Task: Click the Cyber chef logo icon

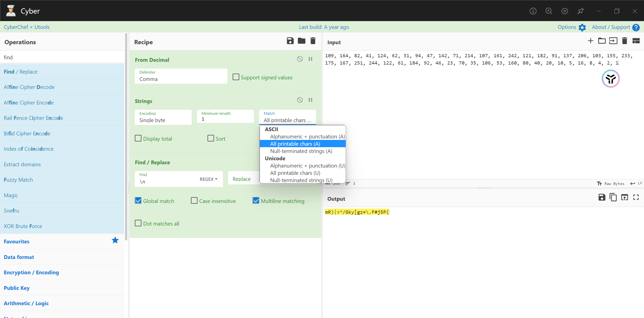Action: [11, 11]
